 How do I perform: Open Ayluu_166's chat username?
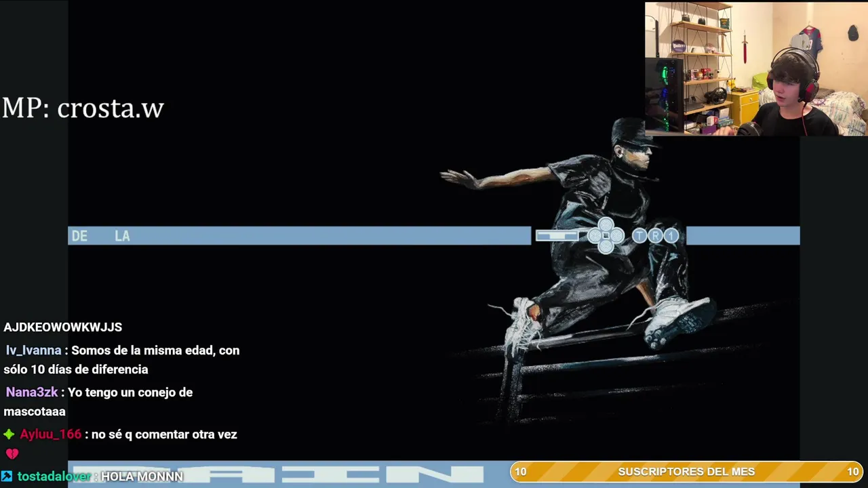coord(51,434)
